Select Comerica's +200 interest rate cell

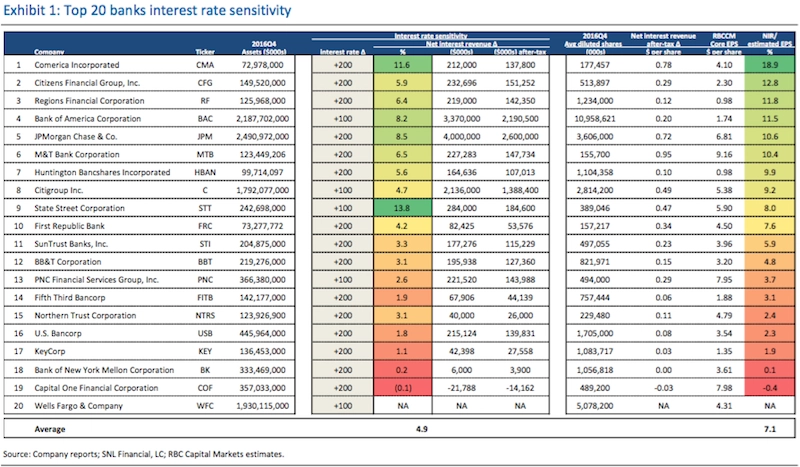tap(342, 65)
